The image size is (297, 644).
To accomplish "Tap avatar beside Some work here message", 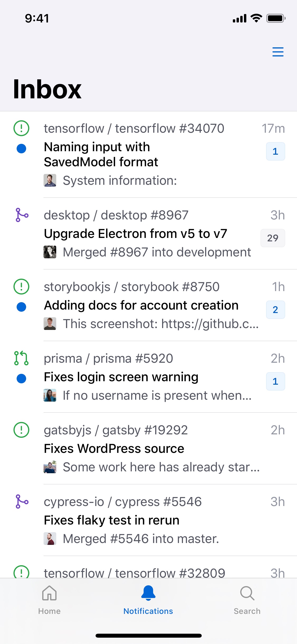I will pyautogui.click(x=50, y=467).
